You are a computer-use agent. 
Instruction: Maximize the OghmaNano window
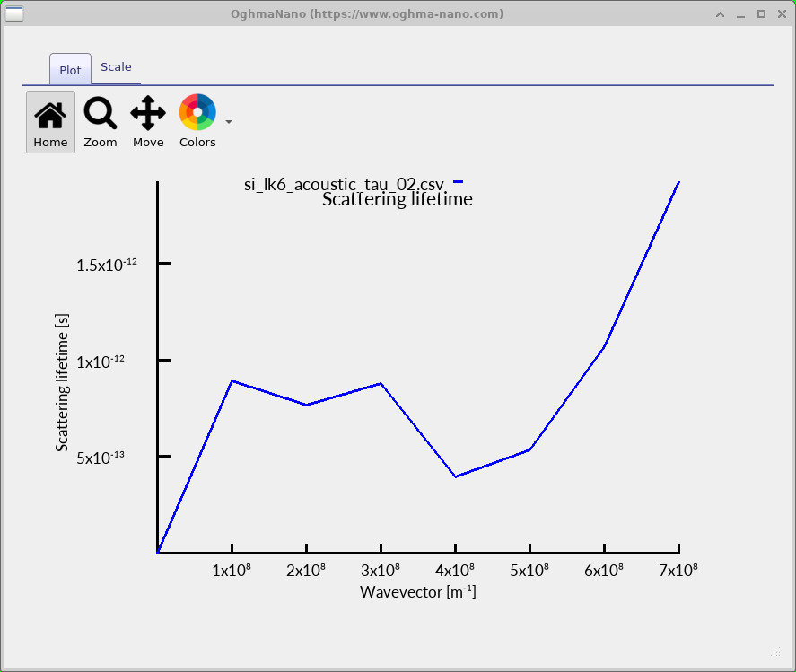coord(761,14)
